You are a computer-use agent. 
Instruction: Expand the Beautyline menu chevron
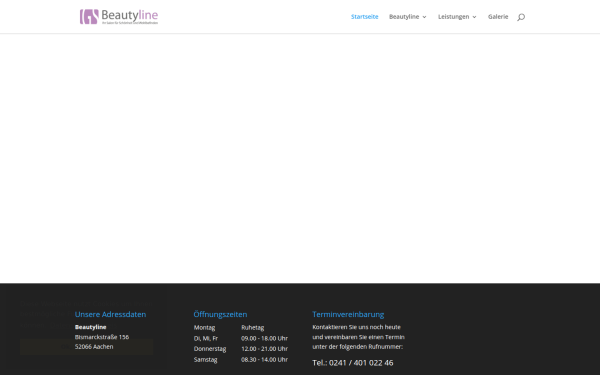click(424, 17)
